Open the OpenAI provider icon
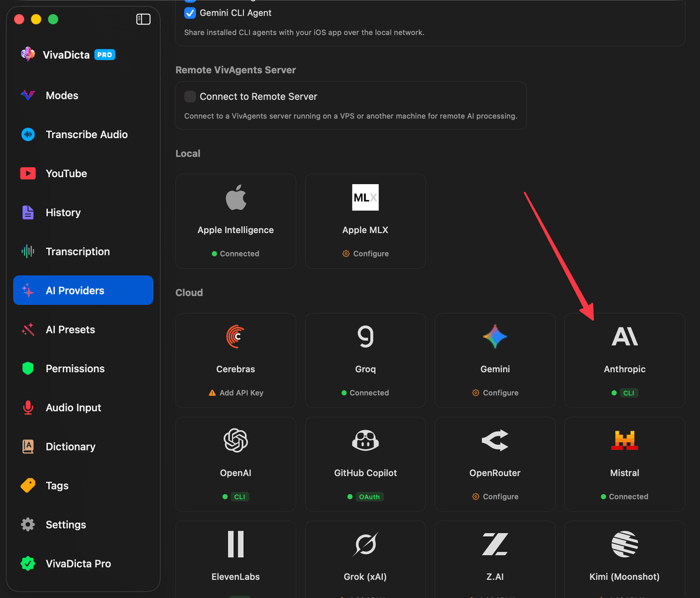The height and width of the screenshot is (598, 700). tap(235, 441)
